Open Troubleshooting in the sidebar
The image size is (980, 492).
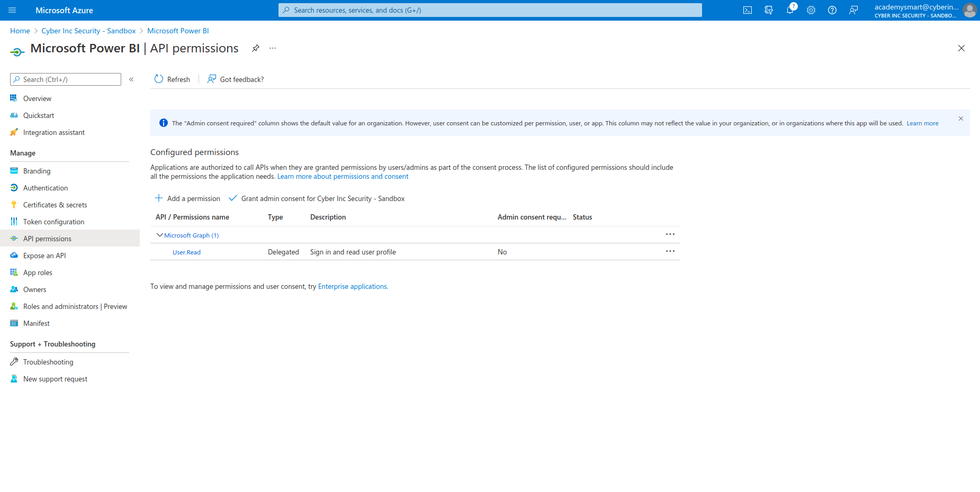tap(48, 362)
